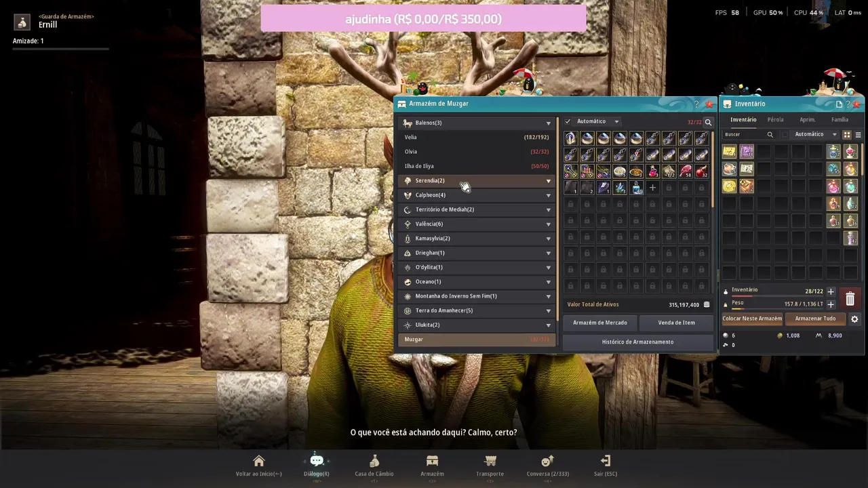The image size is (868, 488).
Task: Collapse the Balenos(3) region
Action: pyautogui.click(x=477, y=123)
